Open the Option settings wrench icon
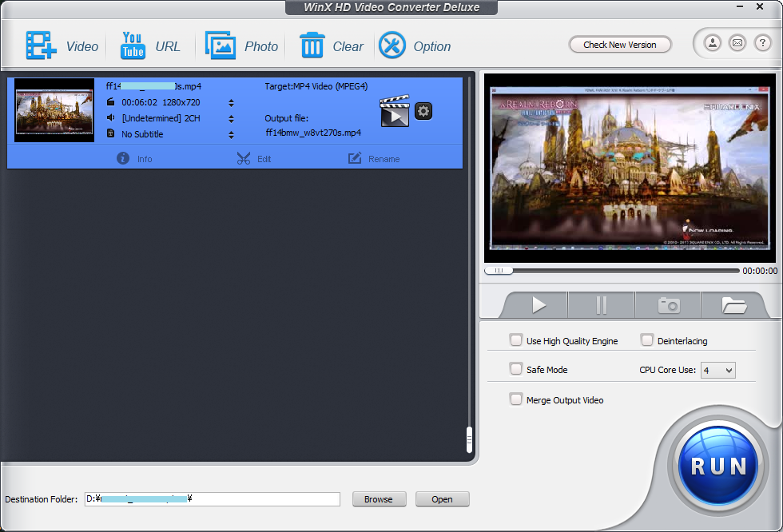The width and height of the screenshot is (783, 532). point(392,46)
